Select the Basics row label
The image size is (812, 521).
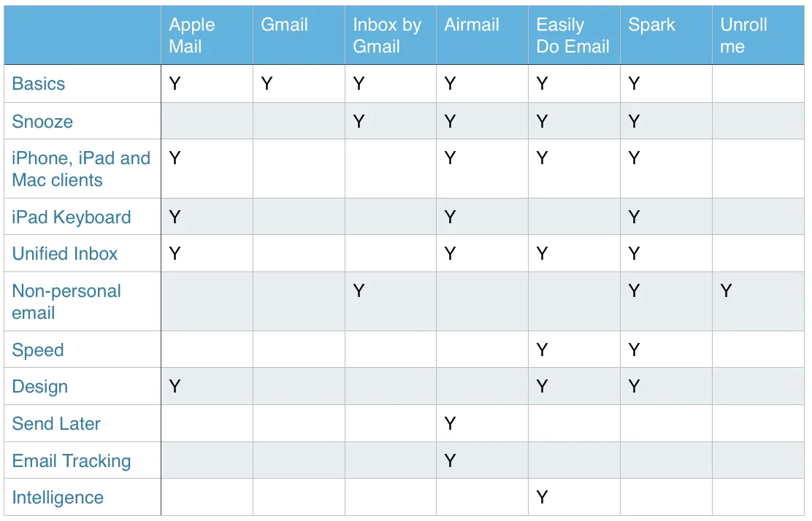(38, 84)
